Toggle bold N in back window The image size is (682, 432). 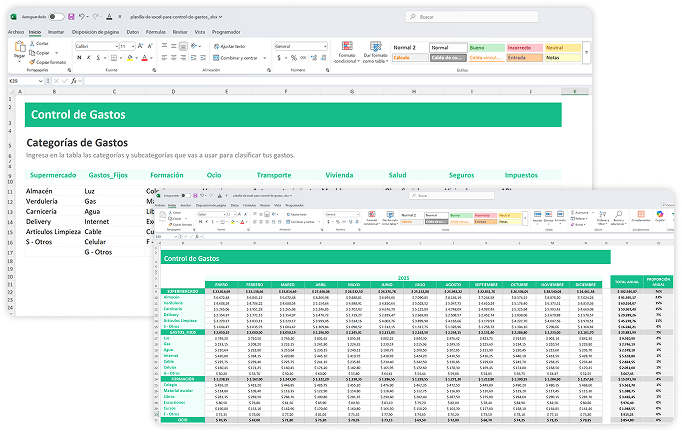click(x=79, y=57)
